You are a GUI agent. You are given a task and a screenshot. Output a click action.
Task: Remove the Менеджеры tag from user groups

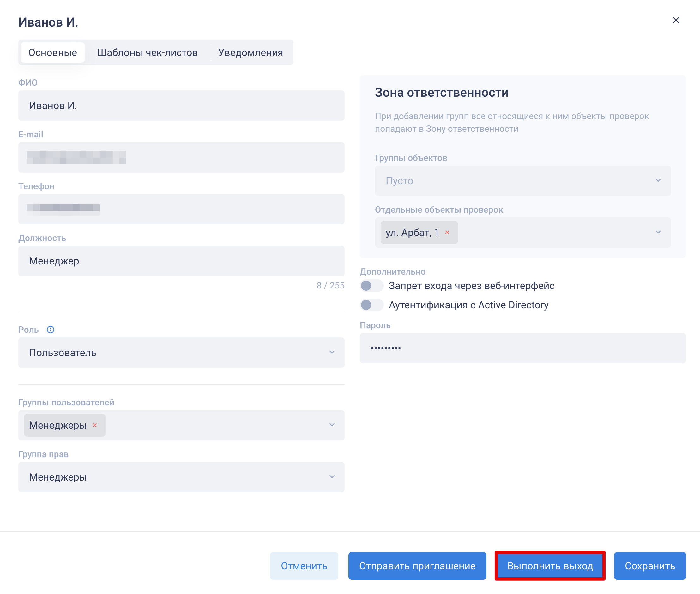coord(95,425)
